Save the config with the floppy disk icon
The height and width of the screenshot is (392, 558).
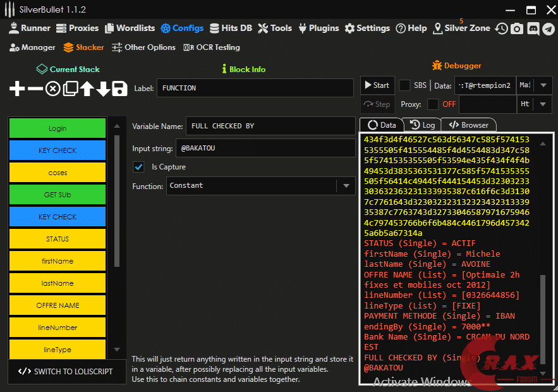point(120,89)
